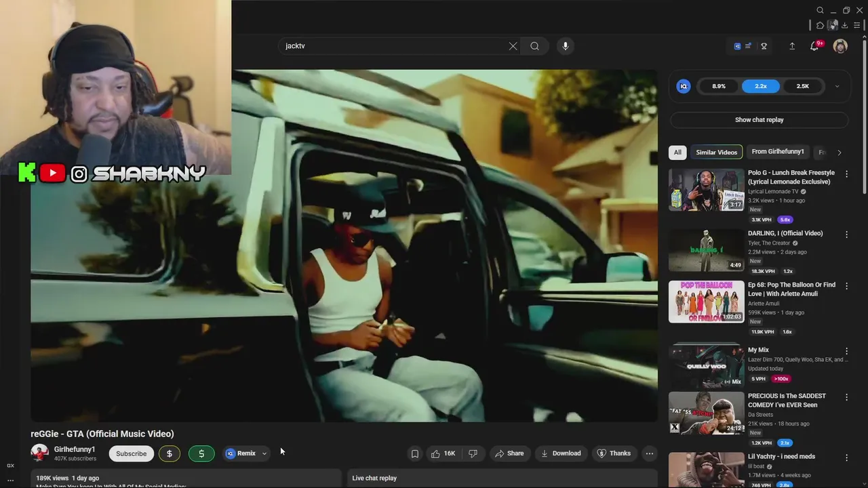Open options for DARLING, I video
This screenshot has height=488, width=868.
[846, 235]
